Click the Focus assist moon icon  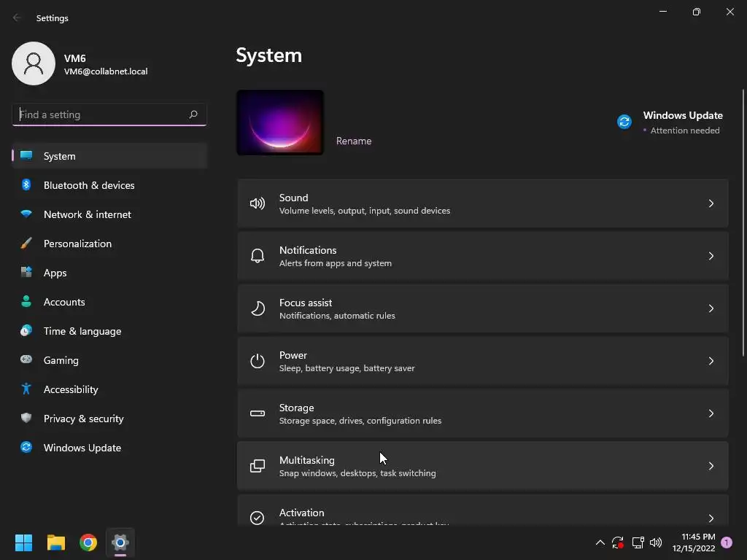(258, 308)
